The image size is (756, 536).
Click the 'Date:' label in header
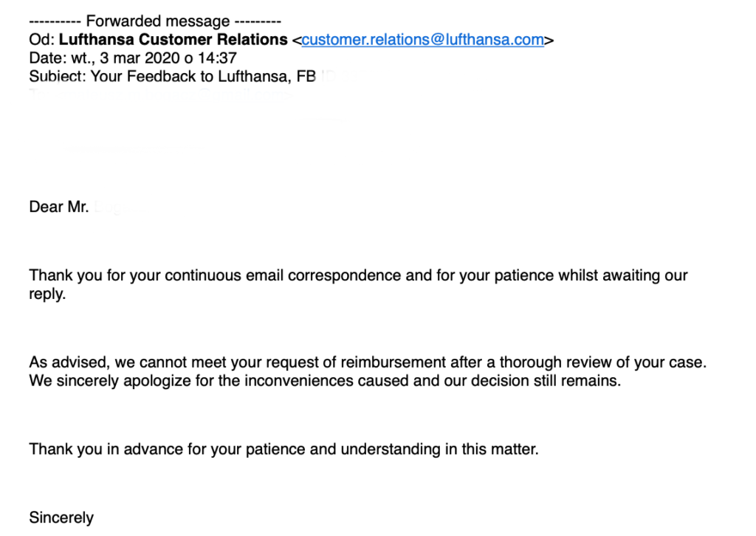tap(48, 58)
